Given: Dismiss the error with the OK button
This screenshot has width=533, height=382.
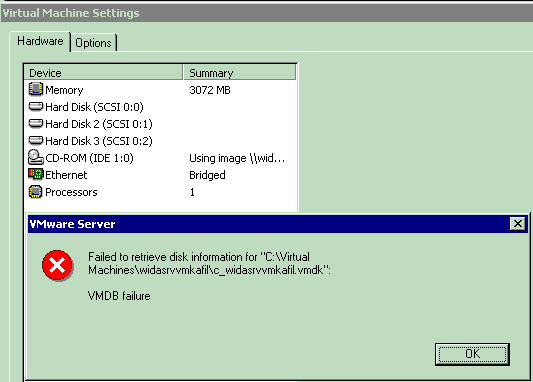Looking at the screenshot, I should click(x=472, y=354).
